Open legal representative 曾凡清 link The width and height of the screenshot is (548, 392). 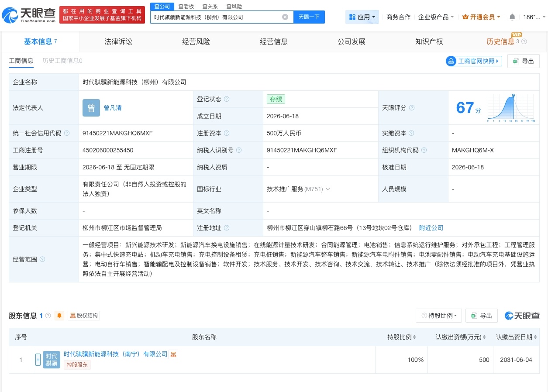tap(113, 108)
